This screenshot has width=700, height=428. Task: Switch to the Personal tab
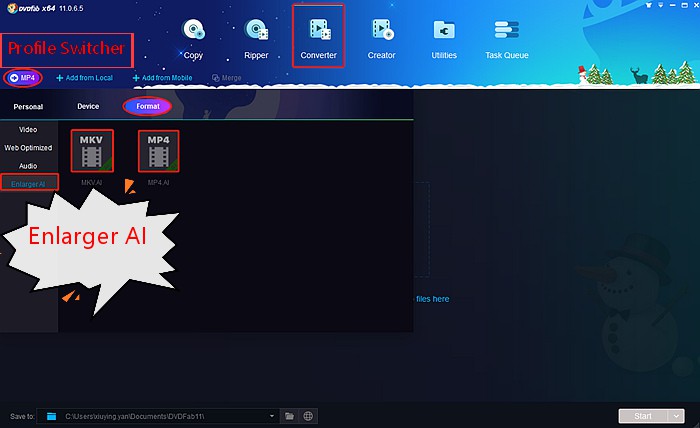tap(28, 107)
